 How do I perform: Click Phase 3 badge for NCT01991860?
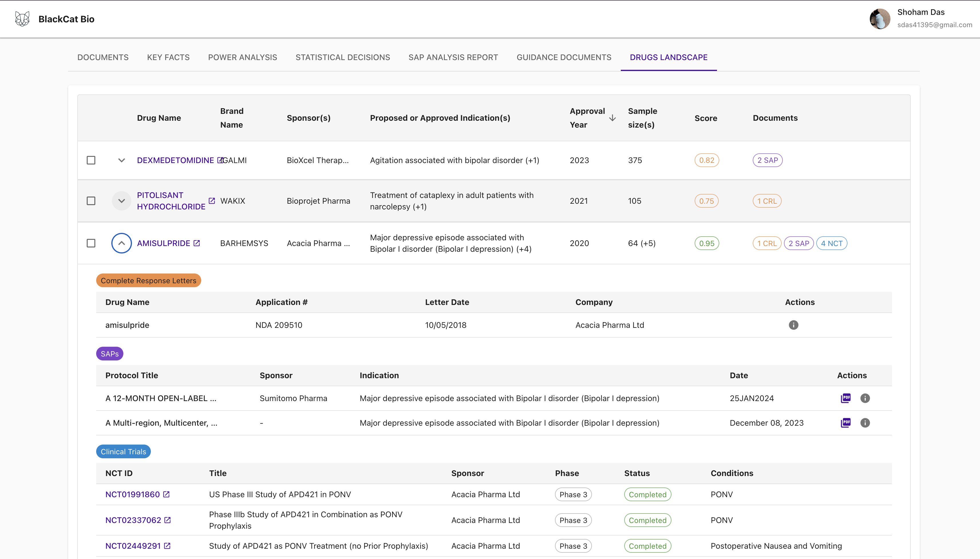click(x=573, y=495)
